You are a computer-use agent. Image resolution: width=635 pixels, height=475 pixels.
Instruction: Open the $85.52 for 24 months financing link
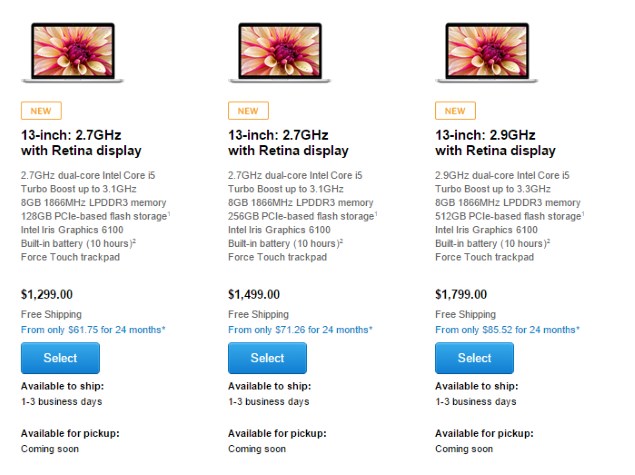pyautogui.click(x=507, y=329)
